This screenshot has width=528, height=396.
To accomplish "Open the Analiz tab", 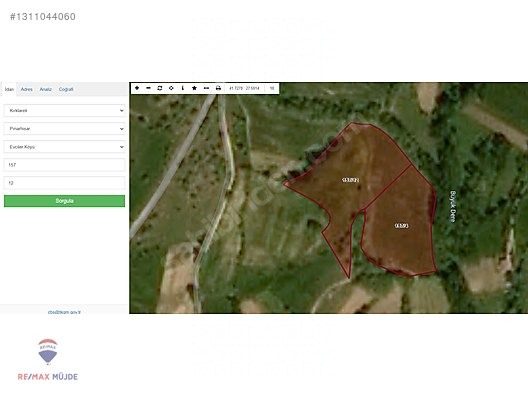I will click(x=45, y=89).
